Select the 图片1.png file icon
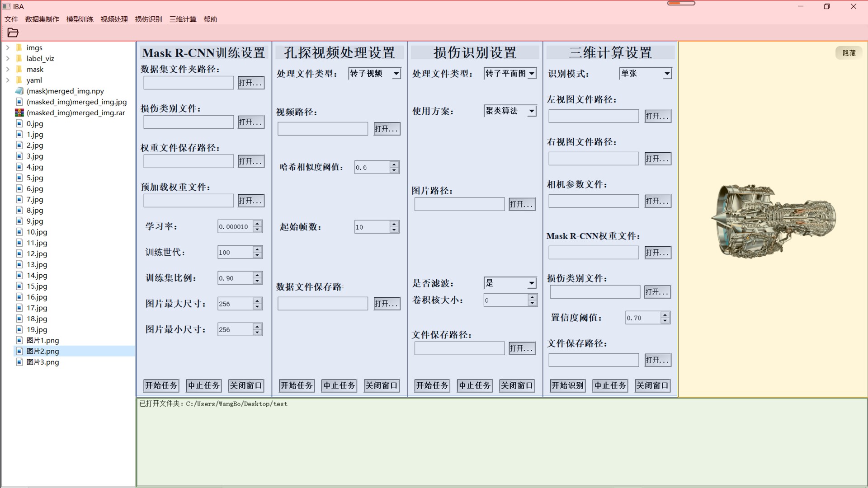 click(x=19, y=340)
